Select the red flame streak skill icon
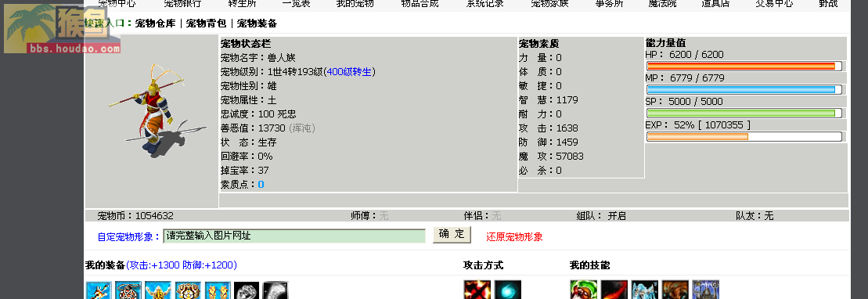This screenshot has height=299, width=868. (614, 290)
